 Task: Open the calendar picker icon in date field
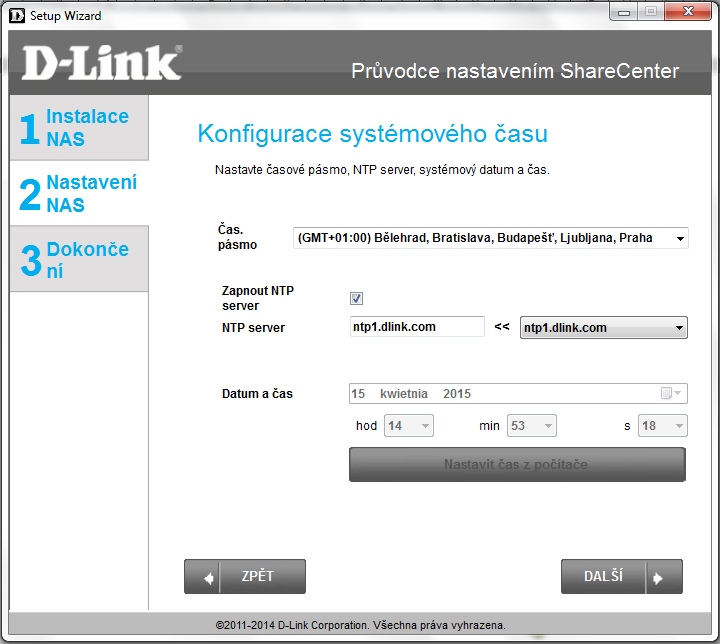click(670, 393)
